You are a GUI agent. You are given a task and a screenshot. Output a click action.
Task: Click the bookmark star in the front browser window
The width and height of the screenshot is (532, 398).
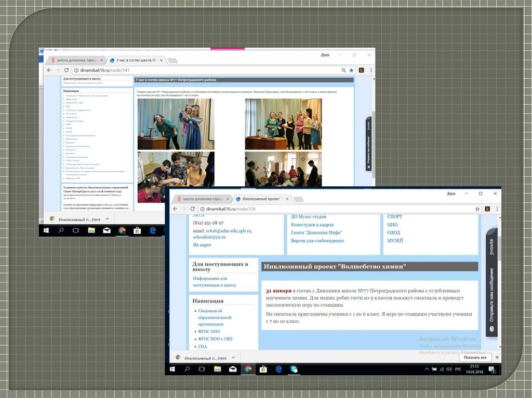pos(477,209)
